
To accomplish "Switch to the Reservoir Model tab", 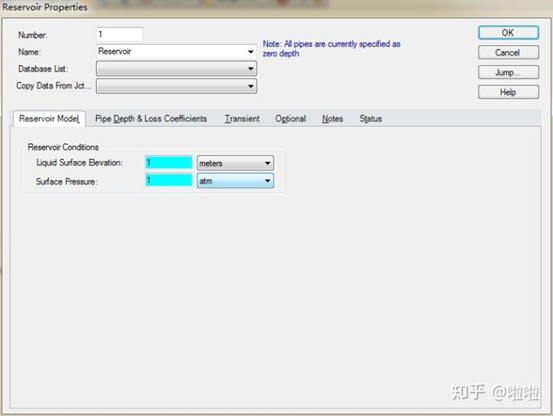I will point(49,119).
